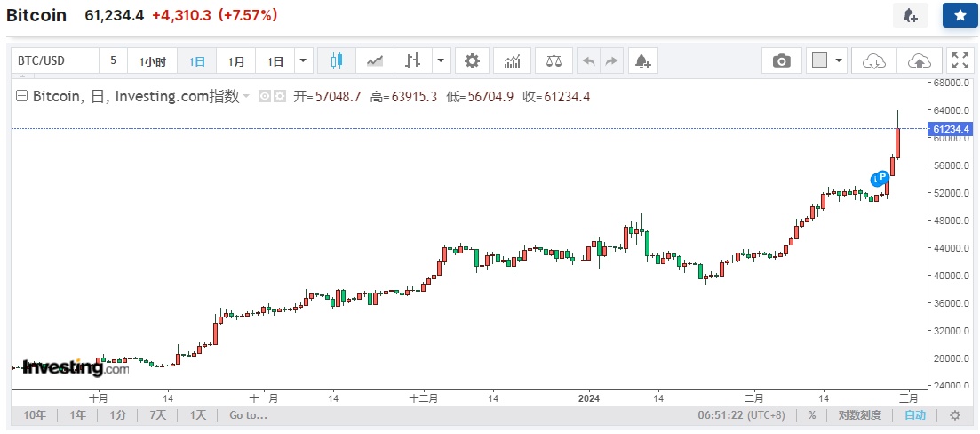
Task: Open the time interval dropdown arrow
Action: point(303,60)
